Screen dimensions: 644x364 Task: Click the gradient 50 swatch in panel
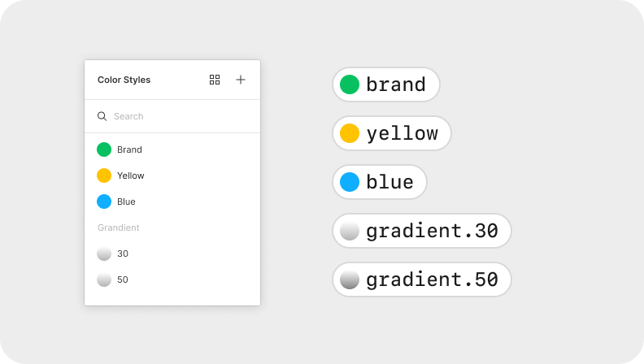click(104, 279)
